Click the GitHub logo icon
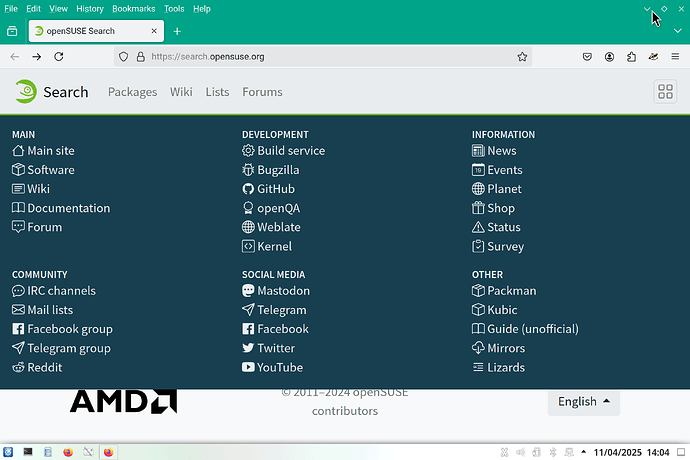The image size is (690, 460). click(x=248, y=189)
